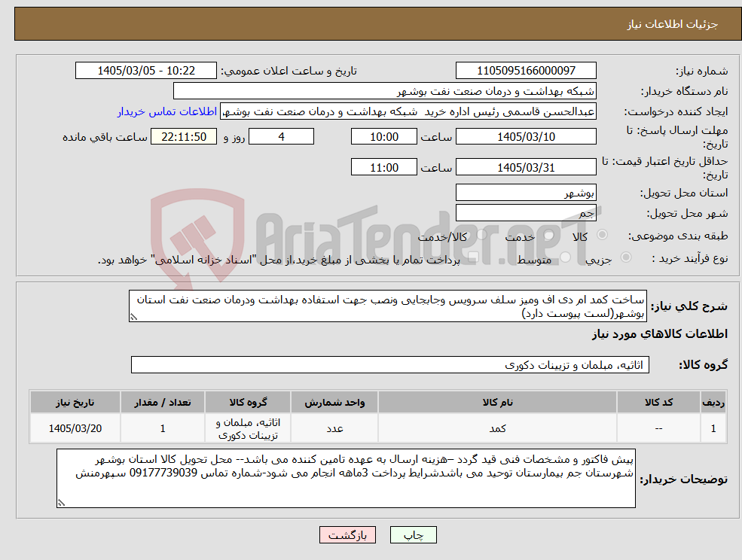This screenshot has width=742, height=560.
Task: Click the remaining time field 22:11:50
Action: tap(184, 137)
